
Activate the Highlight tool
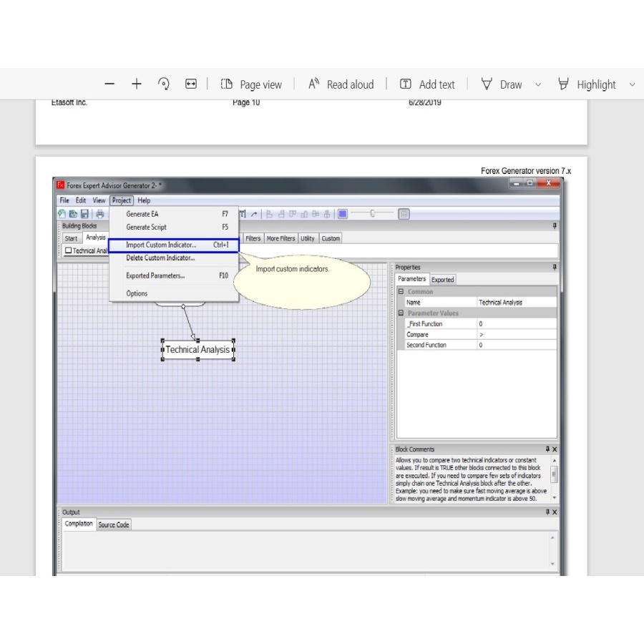click(587, 84)
